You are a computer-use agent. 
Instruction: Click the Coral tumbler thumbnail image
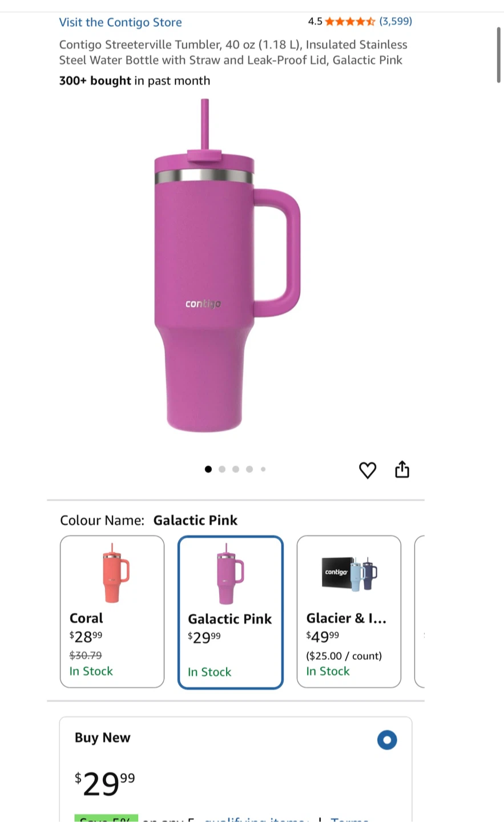click(116, 573)
